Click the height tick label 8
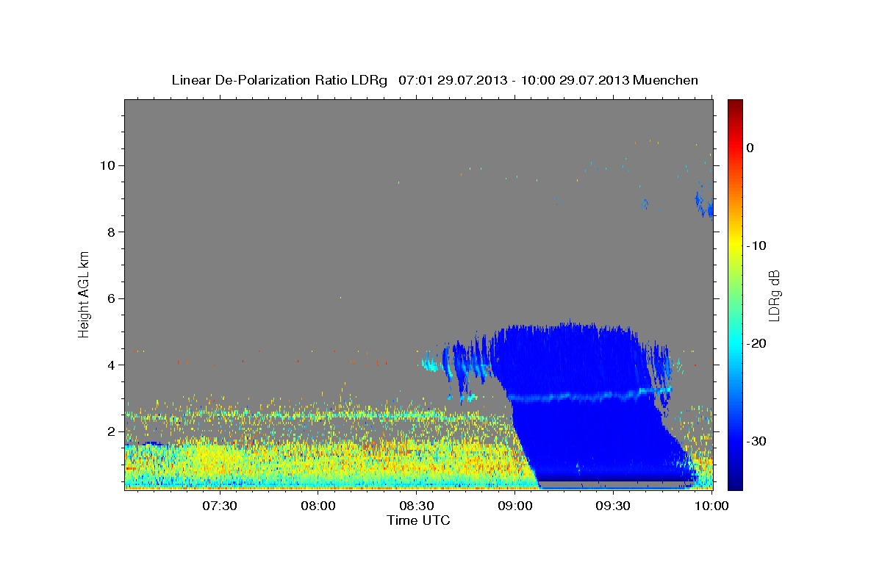Screen dimensions: 882x588 click(x=112, y=232)
